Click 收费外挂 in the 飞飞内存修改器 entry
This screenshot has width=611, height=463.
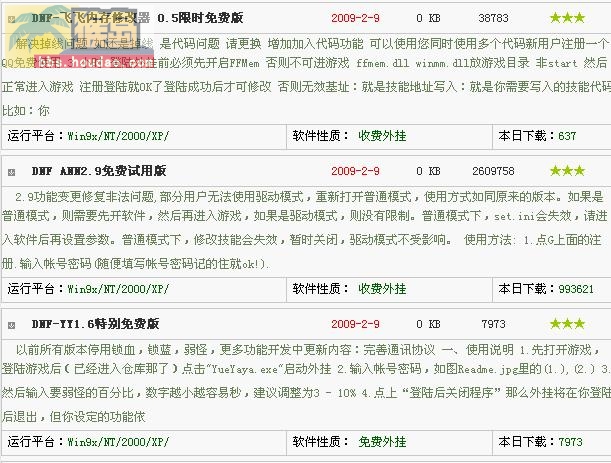point(382,136)
